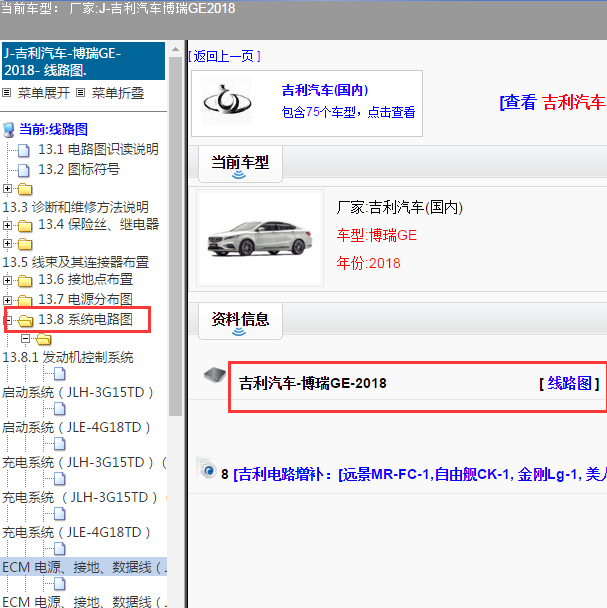Expand the 13.4 保险丝、继电器 node
This screenshot has width=607, height=608.
pos(7,225)
